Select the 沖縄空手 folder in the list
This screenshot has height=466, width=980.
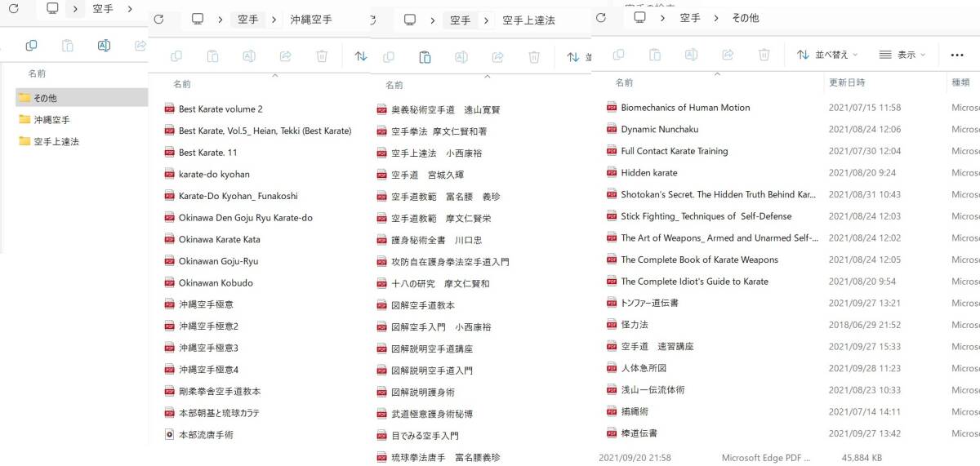(x=51, y=120)
